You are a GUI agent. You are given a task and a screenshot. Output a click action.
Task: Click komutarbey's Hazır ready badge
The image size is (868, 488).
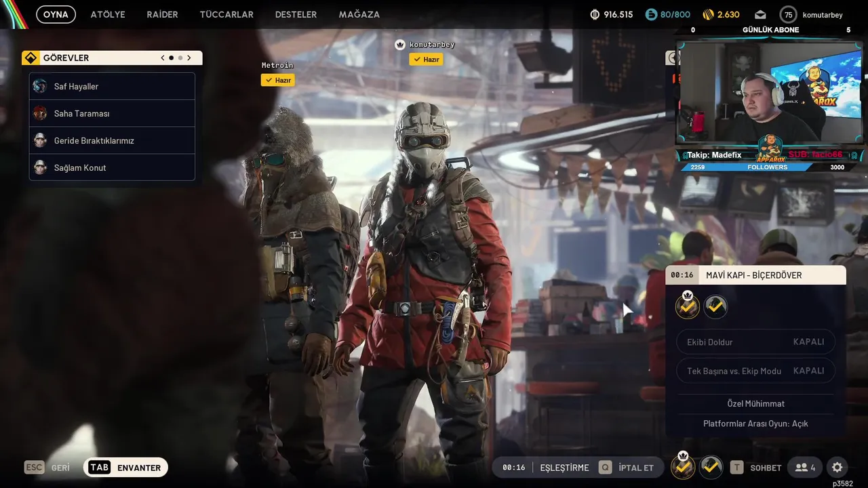coord(426,60)
